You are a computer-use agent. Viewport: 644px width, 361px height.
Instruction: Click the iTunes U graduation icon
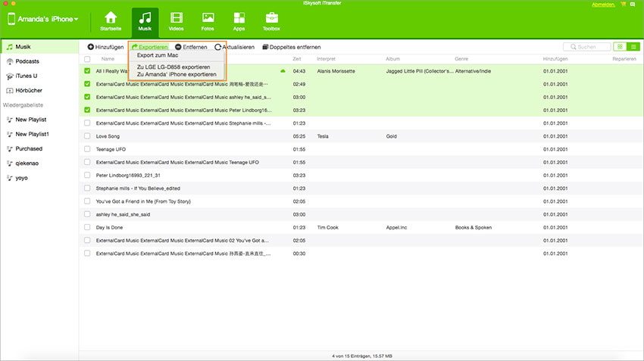pos(9,76)
